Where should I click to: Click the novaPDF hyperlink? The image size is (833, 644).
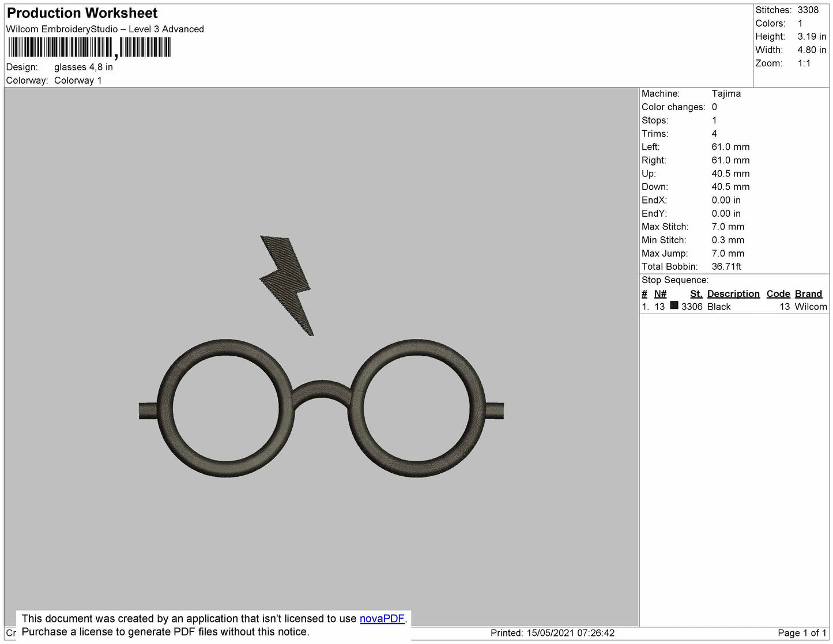click(x=382, y=619)
